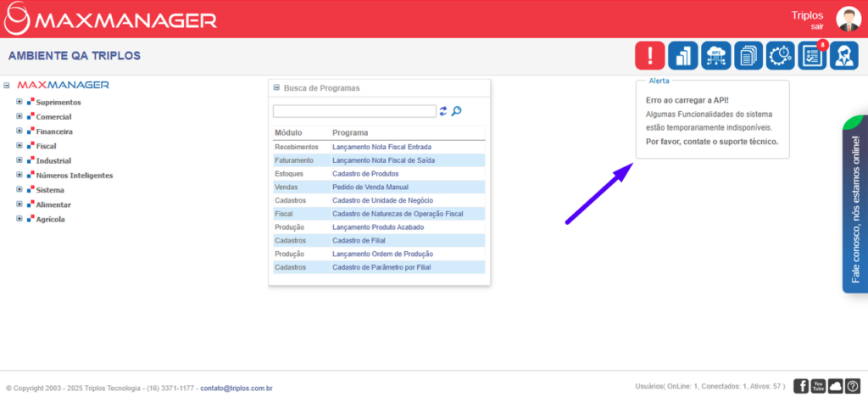Open the Fale conosco online chat tab

click(855, 204)
